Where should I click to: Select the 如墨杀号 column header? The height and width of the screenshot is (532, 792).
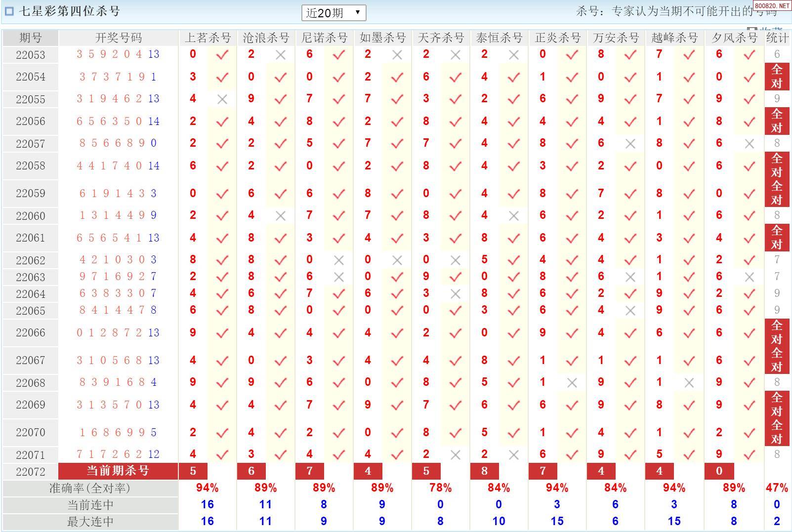(382, 38)
